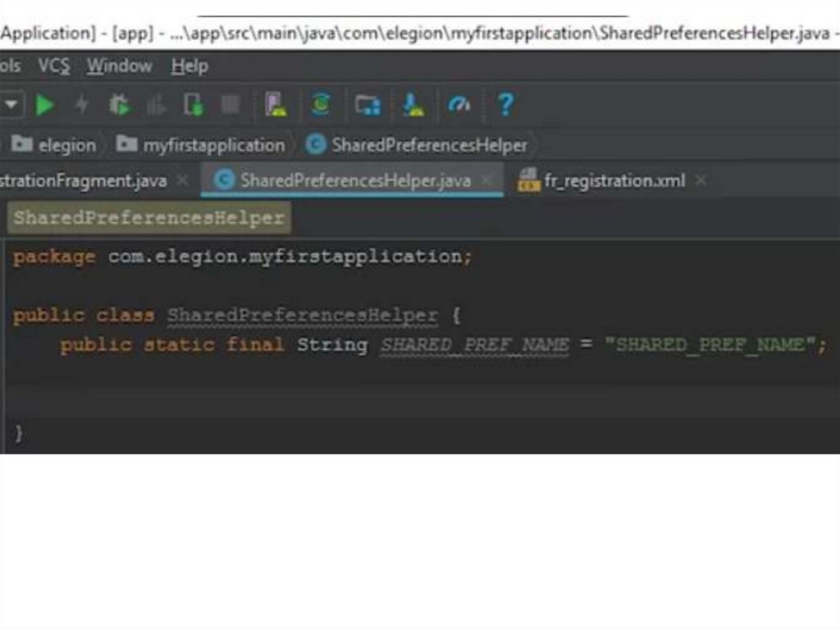Click the blue Help question mark icon

click(505, 105)
